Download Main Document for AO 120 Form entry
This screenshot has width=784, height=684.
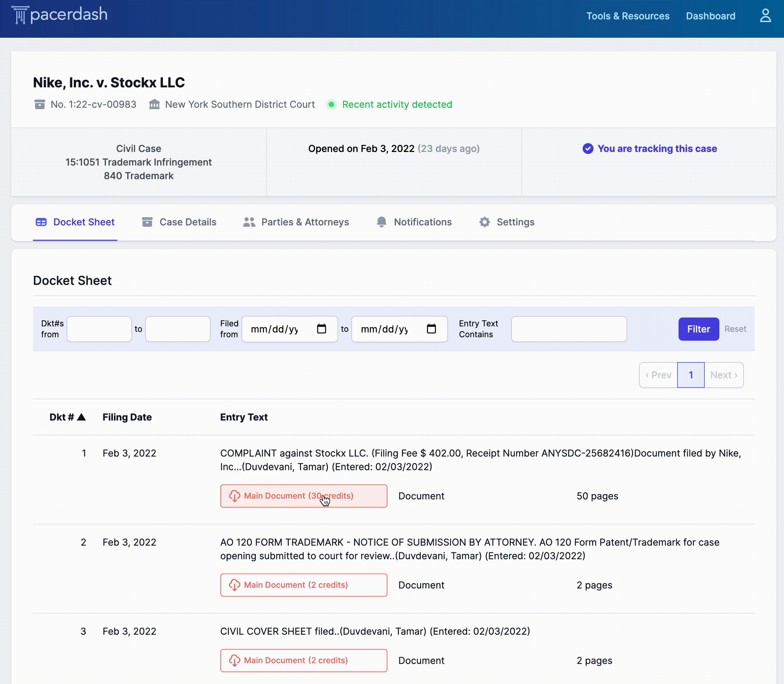point(304,585)
